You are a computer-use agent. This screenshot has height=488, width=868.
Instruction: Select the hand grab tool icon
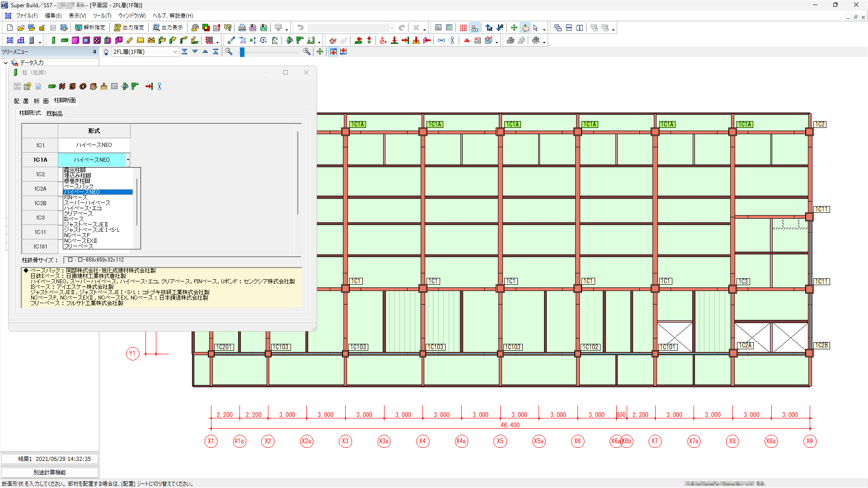525,28
